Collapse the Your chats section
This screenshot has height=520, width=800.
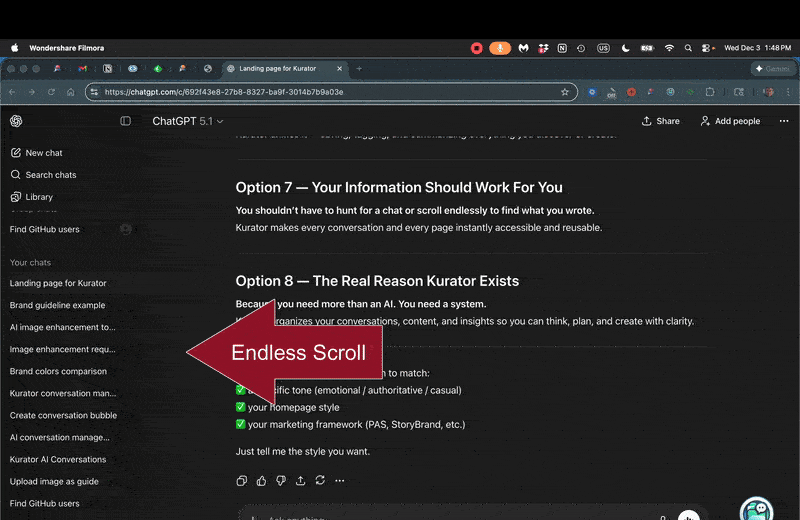tap(30, 262)
